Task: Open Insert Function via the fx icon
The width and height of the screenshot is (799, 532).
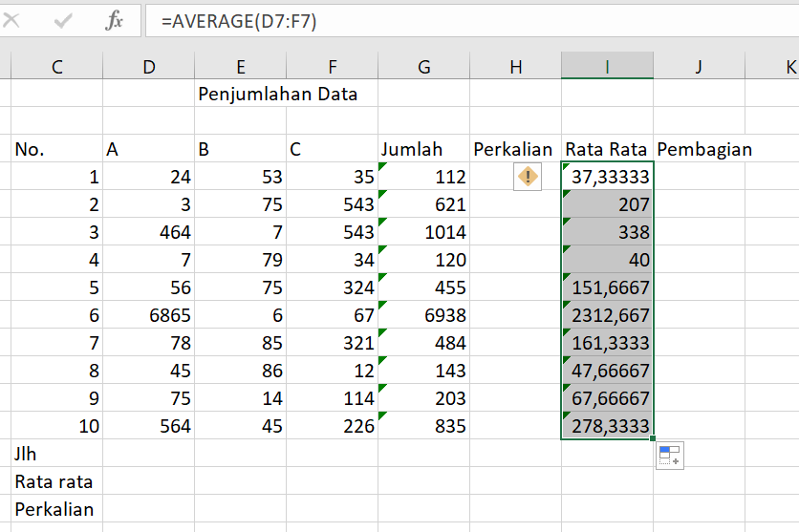Action: pyautogui.click(x=114, y=20)
